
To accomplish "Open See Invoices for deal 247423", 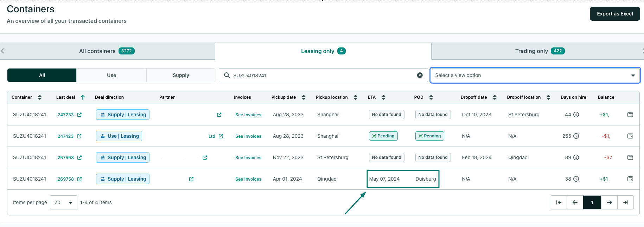I will click(248, 136).
